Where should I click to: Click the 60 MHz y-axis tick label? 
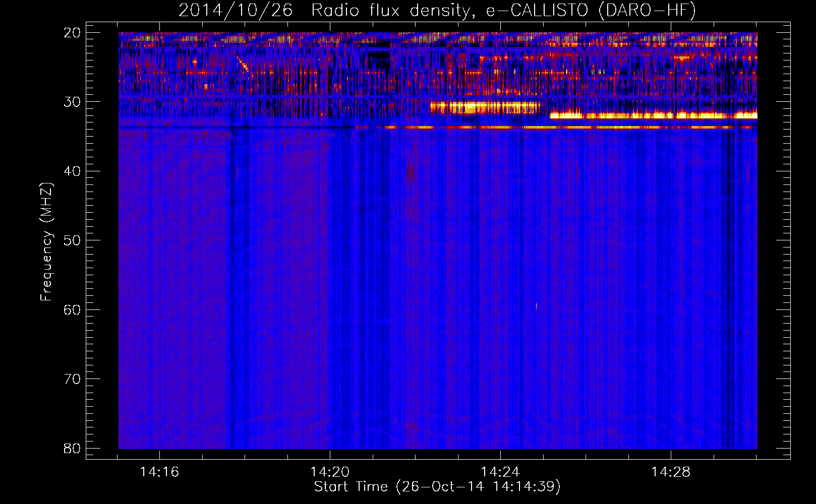tap(72, 309)
